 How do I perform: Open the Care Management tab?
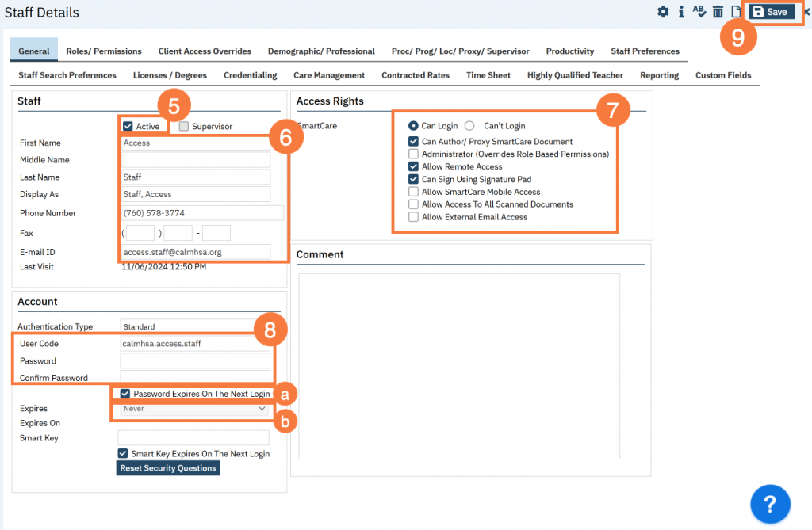tap(329, 75)
